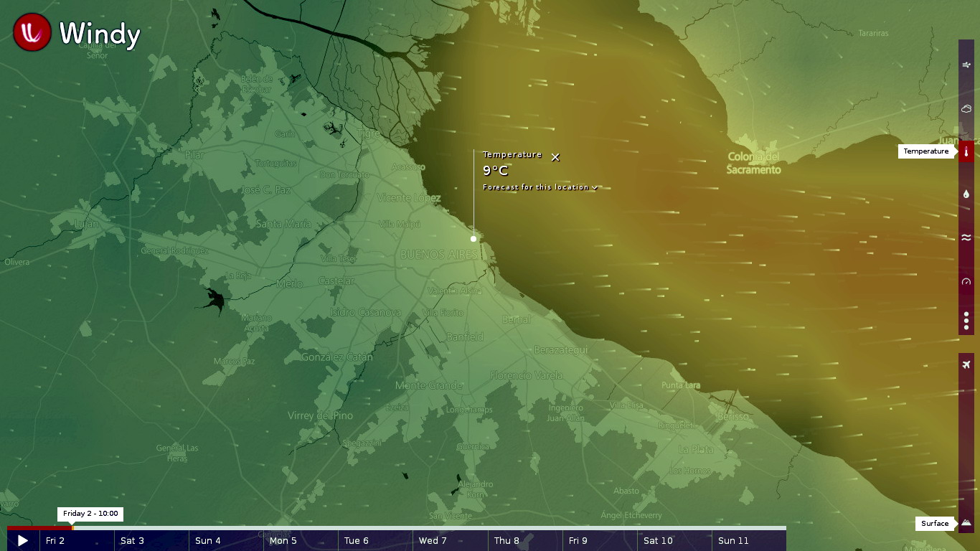Click Vicente López map label
The height and width of the screenshot is (551, 980).
[409, 198]
